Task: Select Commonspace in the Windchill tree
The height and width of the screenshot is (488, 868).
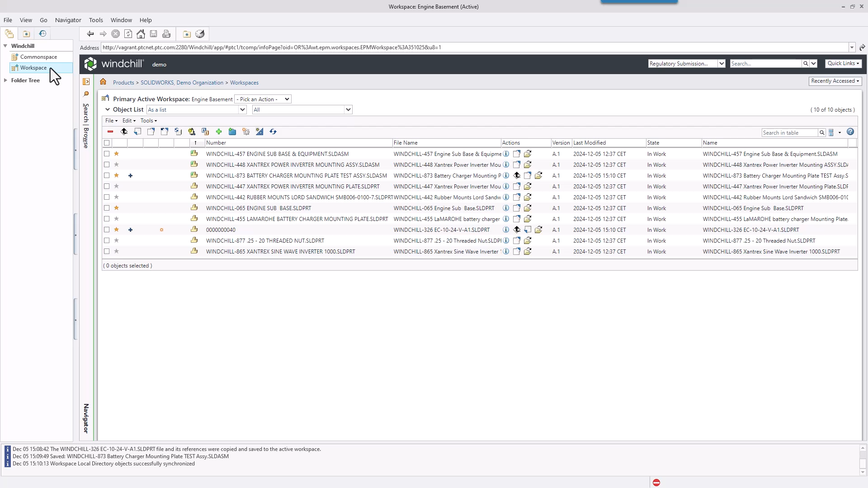Action: click(x=38, y=57)
